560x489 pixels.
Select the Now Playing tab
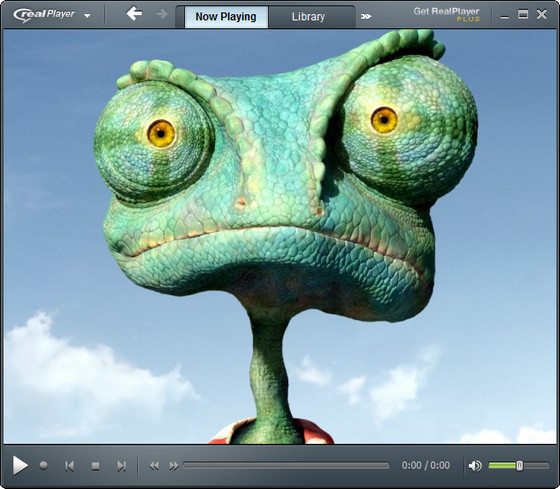point(226,17)
